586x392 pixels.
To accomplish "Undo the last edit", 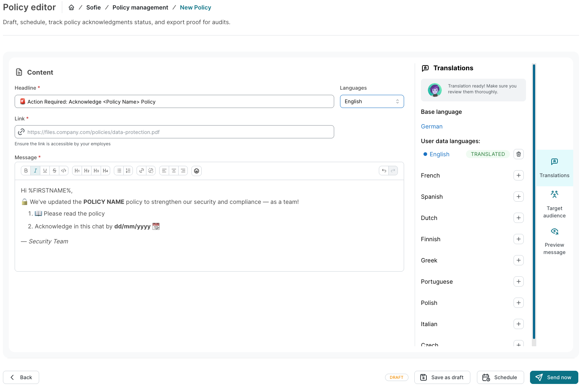I will point(384,171).
